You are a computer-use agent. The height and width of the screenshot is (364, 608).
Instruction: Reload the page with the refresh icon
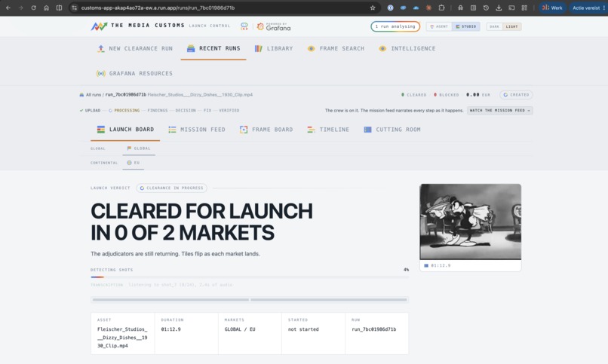coord(34,8)
